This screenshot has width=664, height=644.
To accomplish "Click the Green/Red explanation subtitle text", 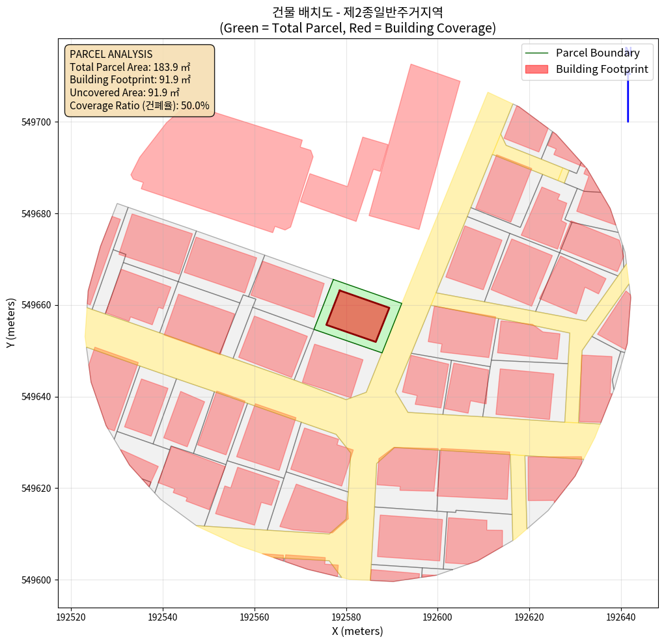I will (357, 28).
